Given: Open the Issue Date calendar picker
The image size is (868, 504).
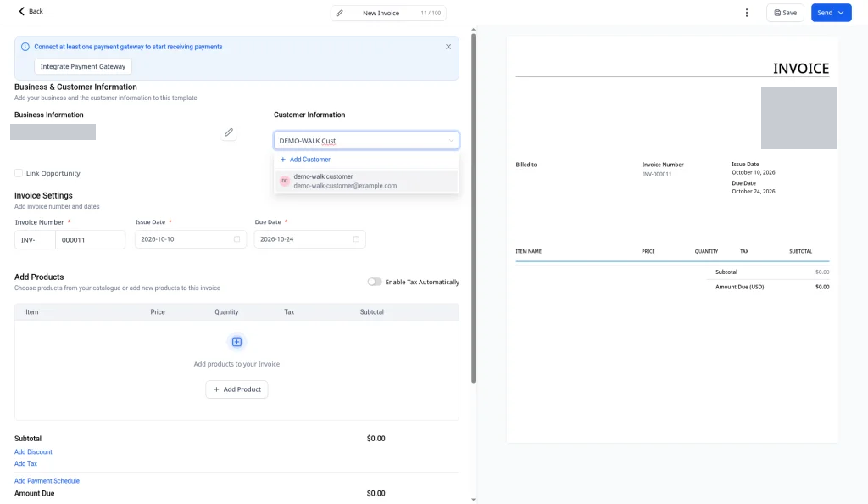Looking at the screenshot, I should (237, 239).
